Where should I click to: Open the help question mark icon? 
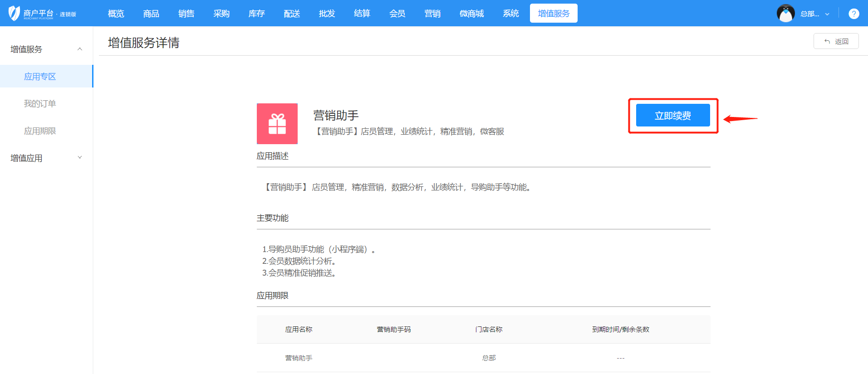(853, 14)
